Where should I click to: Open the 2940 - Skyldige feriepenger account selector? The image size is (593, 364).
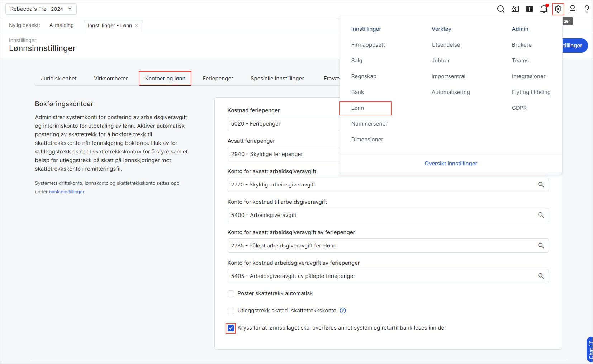(283, 154)
